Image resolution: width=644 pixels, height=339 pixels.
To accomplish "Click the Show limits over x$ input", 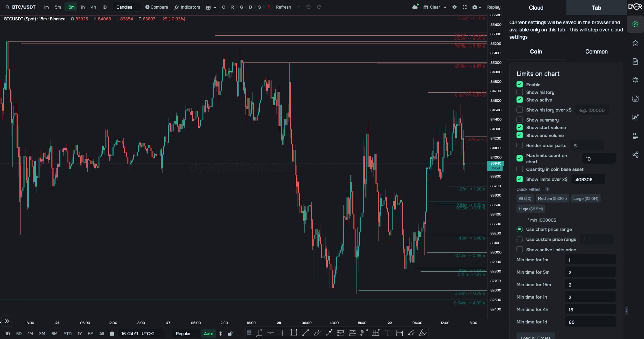I will [x=588, y=180].
